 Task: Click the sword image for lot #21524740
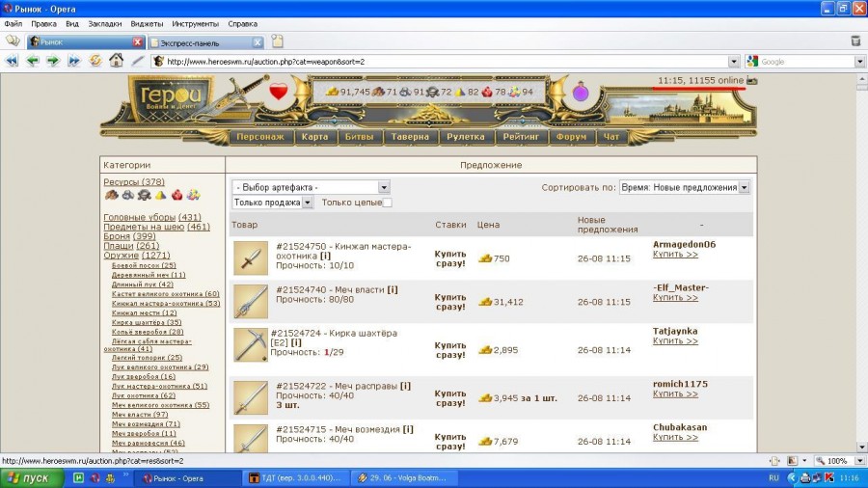(251, 302)
